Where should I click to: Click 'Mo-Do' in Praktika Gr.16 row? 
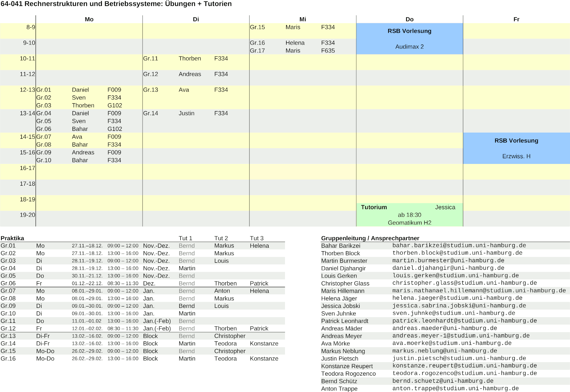point(45,359)
